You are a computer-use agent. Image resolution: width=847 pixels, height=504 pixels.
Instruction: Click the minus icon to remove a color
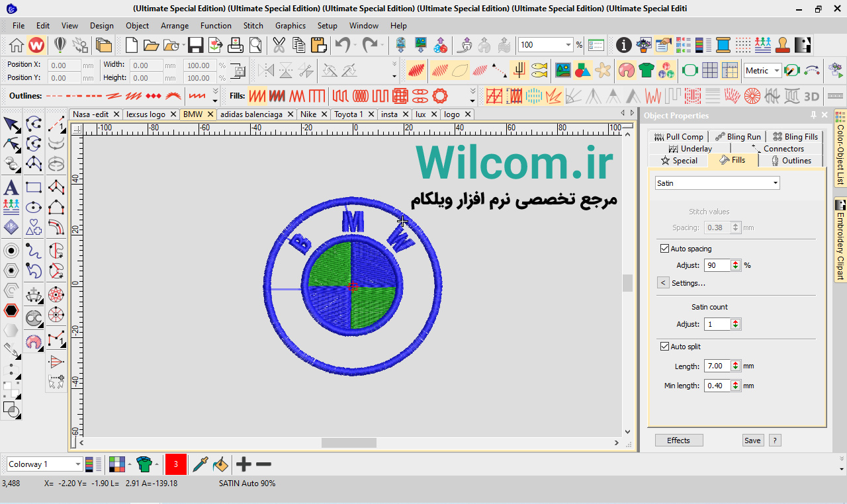(263, 464)
